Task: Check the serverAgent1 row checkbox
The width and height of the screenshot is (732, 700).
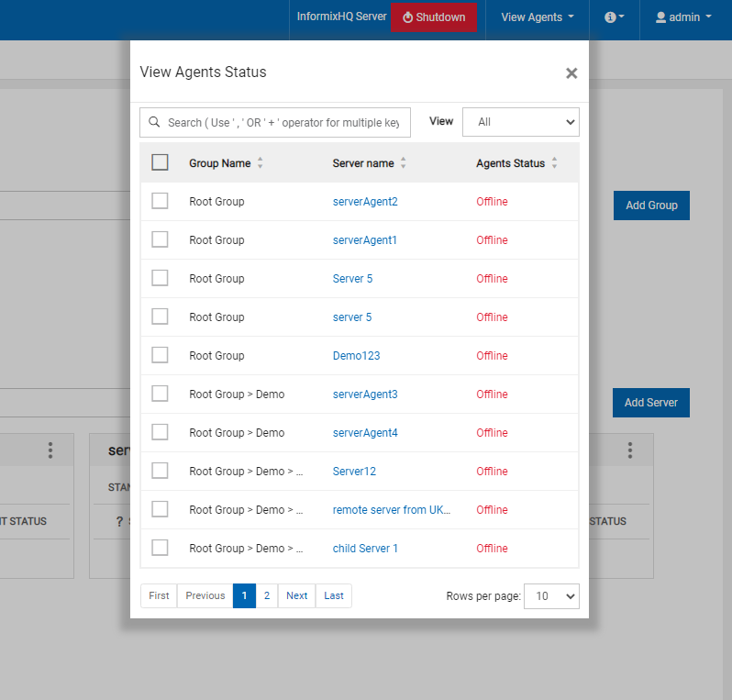Action: [x=160, y=239]
